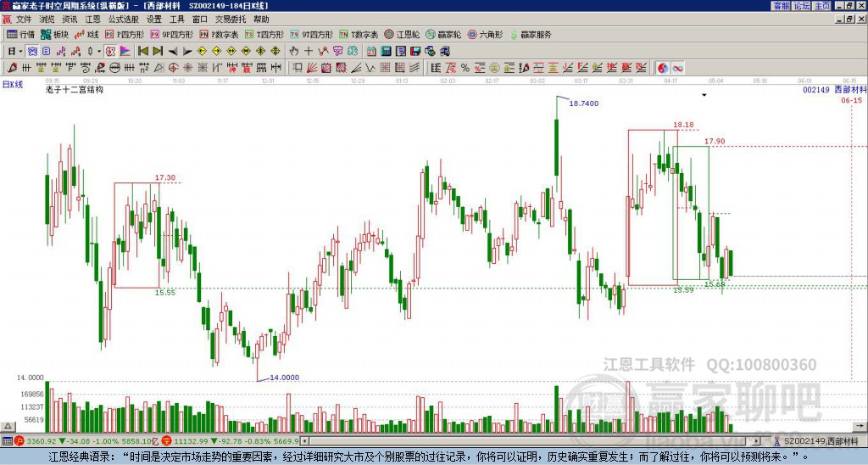Click the first yellow diamond icon
Viewport: 868px width, 465px height.
click(202, 51)
